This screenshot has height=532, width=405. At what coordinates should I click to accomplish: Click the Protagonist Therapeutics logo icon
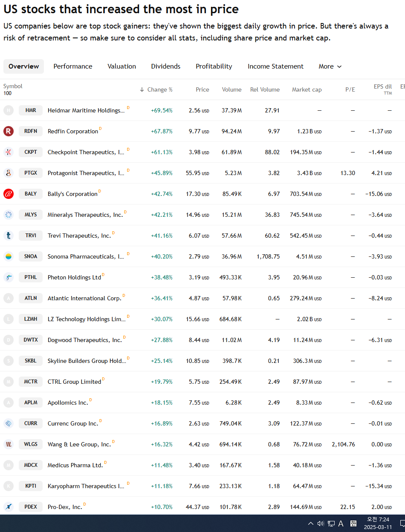pos(9,173)
